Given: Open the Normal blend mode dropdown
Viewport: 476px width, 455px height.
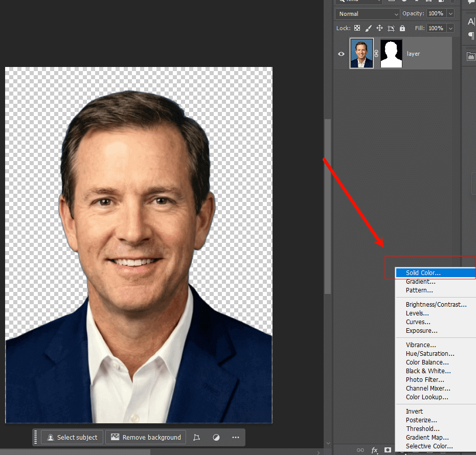Looking at the screenshot, I should pos(367,14).
